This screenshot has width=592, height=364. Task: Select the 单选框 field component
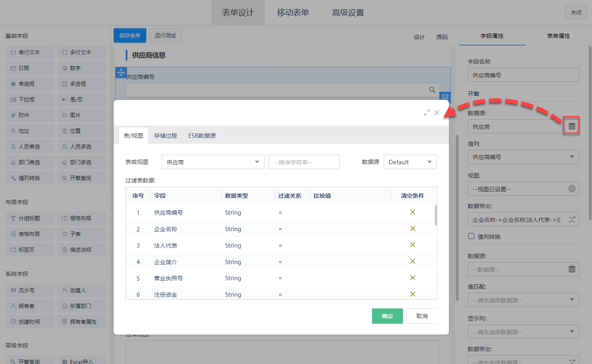[x=30, y=84]
